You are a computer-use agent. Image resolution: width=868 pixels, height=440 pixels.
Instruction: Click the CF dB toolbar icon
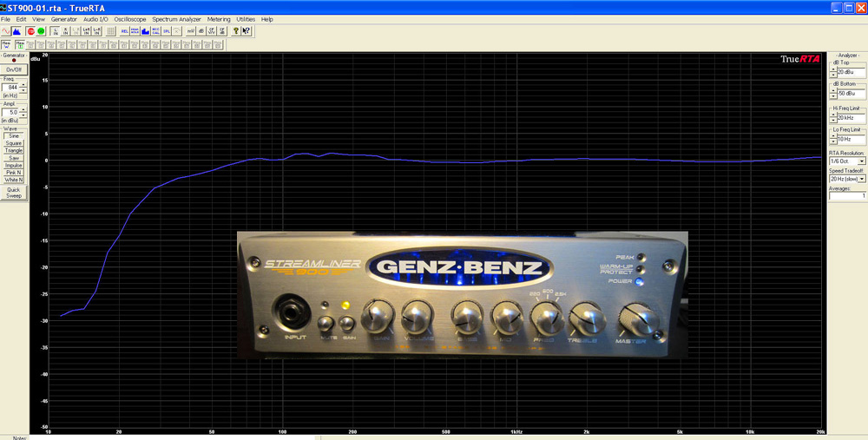pos(222,31)
